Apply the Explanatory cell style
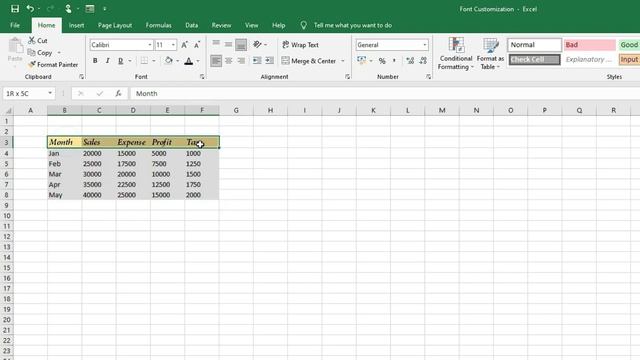 pos(589,60)
